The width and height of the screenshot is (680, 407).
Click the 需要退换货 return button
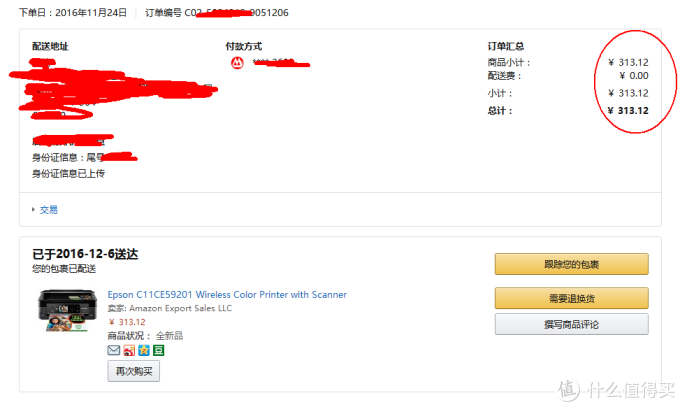click(571, 298)
